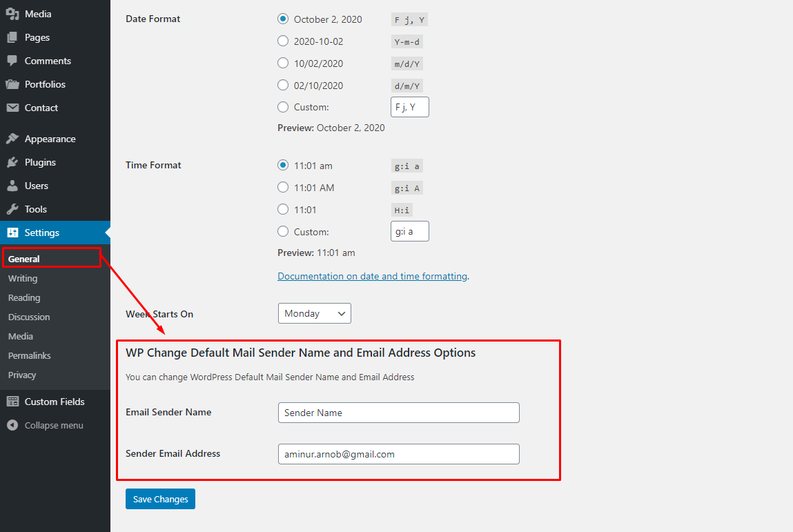Select the 10/02/2020 date format
This screenshot has height=532, width=793.
283,63
